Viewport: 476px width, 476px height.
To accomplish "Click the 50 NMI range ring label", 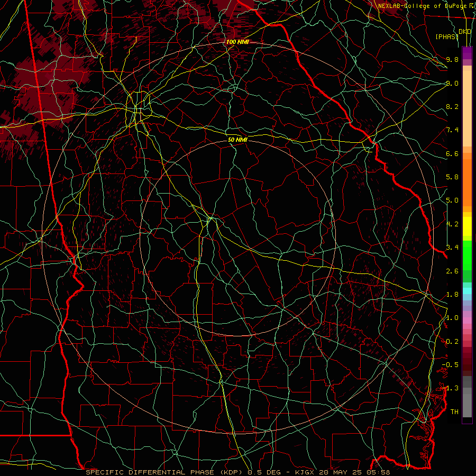I will pos(237,140).
